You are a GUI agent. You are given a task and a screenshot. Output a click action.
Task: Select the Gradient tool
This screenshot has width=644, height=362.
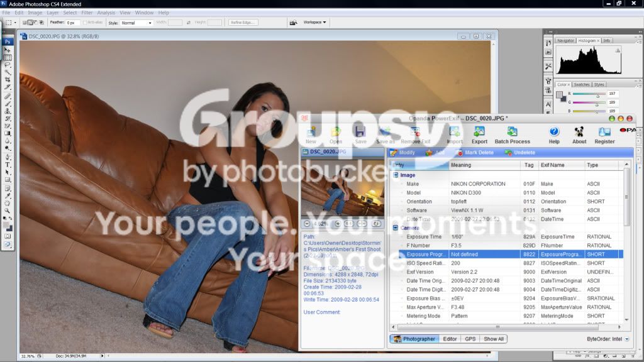tap(8, 133)
